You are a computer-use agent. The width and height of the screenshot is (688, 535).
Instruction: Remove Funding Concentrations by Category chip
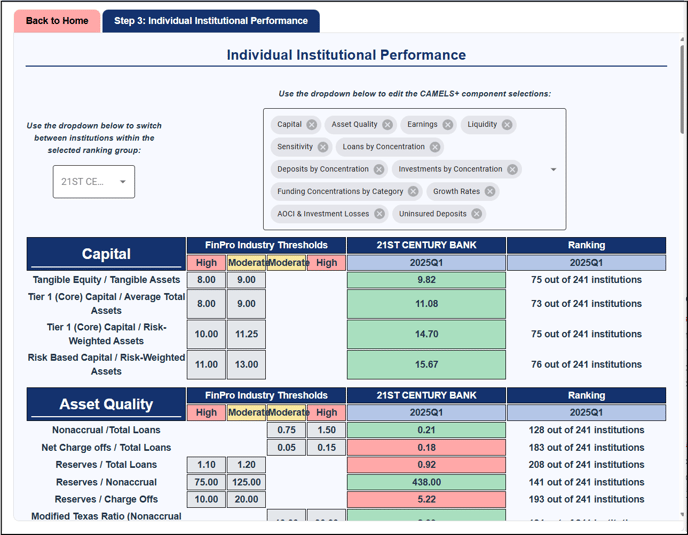(x=413, y=191)
